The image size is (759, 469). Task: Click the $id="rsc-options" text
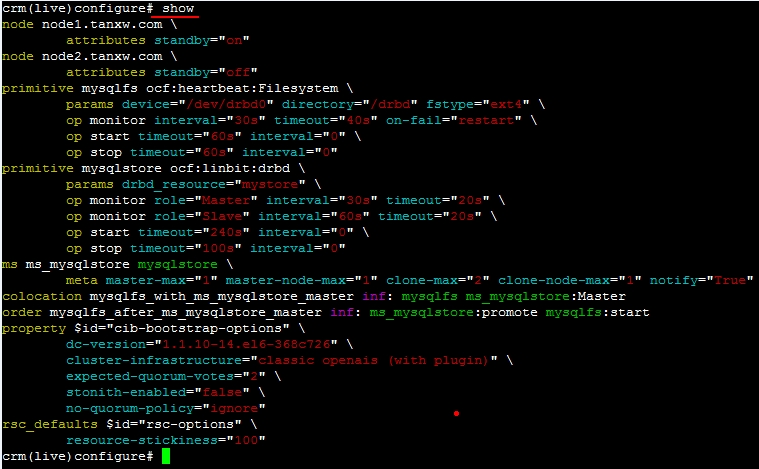pos(174,424)
